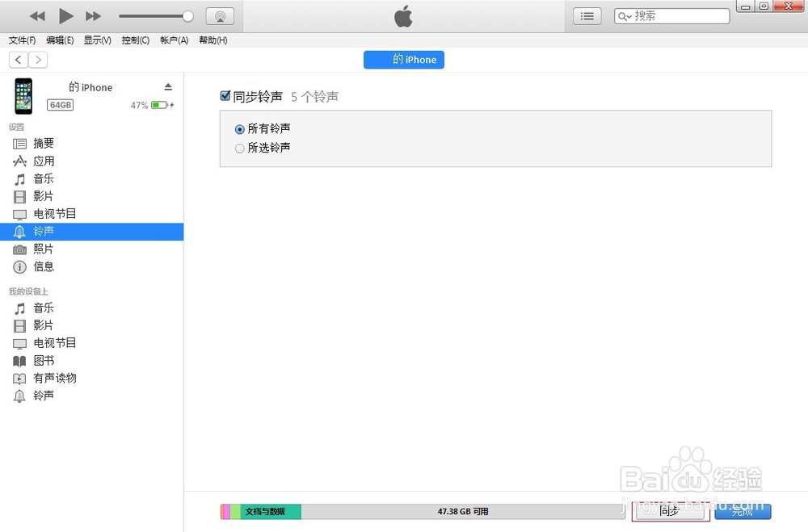Click the 同步 button
Image resolution: width=808 pixels, height=532 pixels.
click(x=670, y=511)
